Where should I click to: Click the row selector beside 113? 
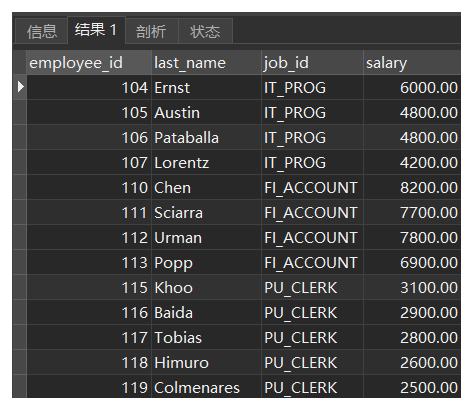click(x=19, y=262)
